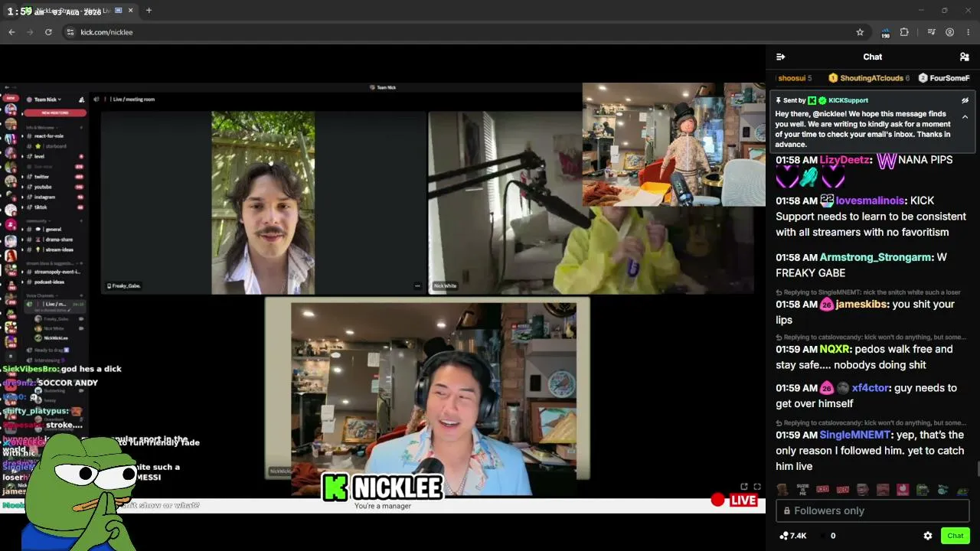
Task: Enter fullscreen on the video player
Action: point(757,487)
